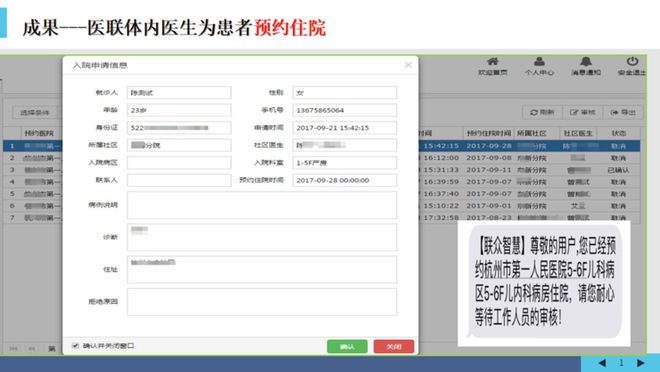Click the 性别 field showing 女
Image resolution: width=660 pixels, height=372 pixels.
345,93
